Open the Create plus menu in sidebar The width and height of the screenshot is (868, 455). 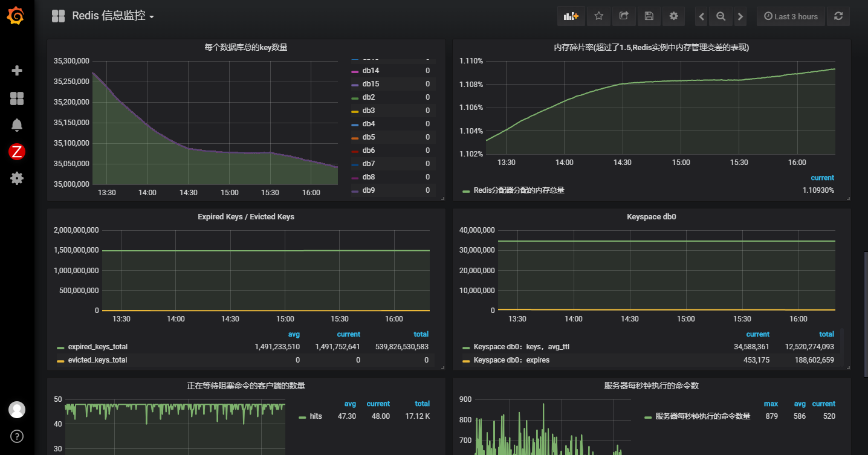(17, 71)
